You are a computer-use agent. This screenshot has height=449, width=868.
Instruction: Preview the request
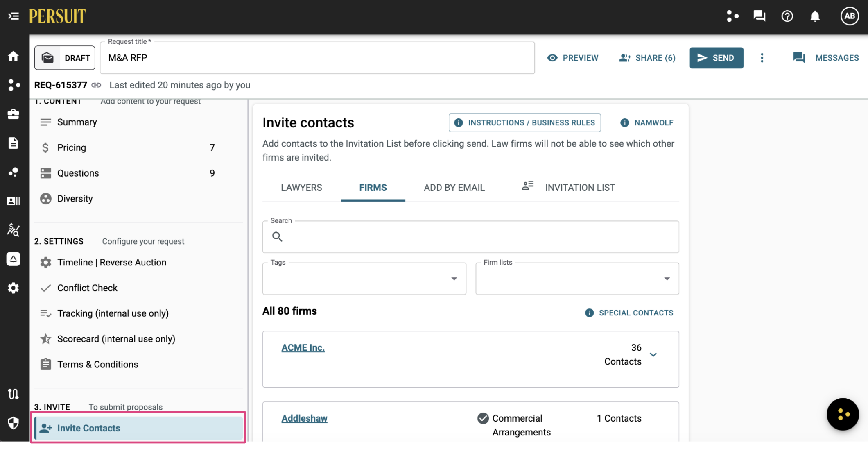click(x=573, y=58)
